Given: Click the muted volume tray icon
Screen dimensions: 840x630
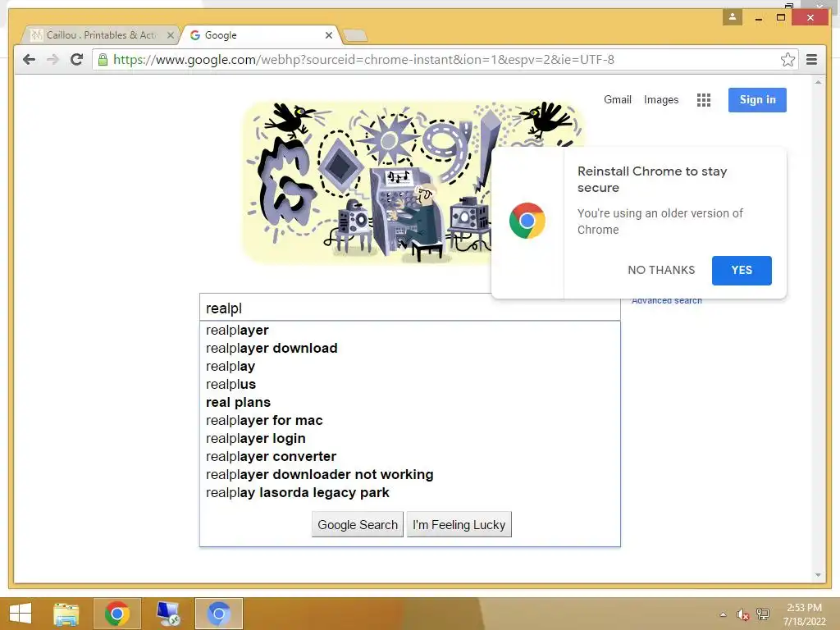Looking at the screenshot, I should tap(742, 614).
